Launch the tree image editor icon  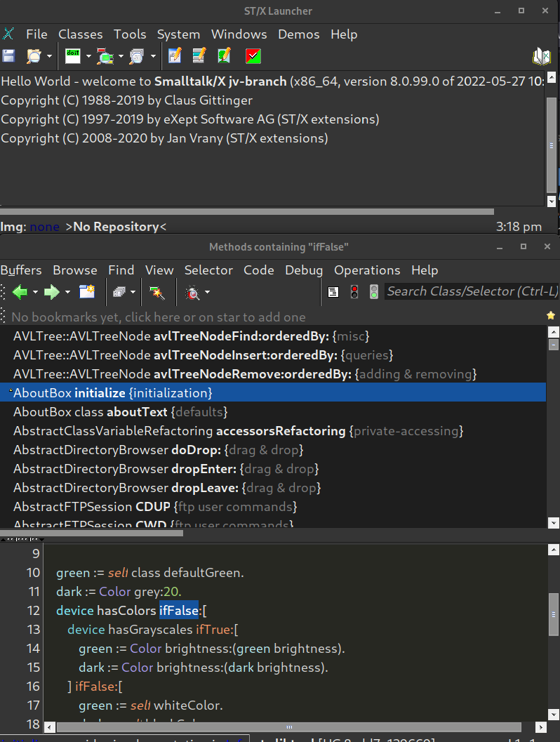click(x=224, y=55)
